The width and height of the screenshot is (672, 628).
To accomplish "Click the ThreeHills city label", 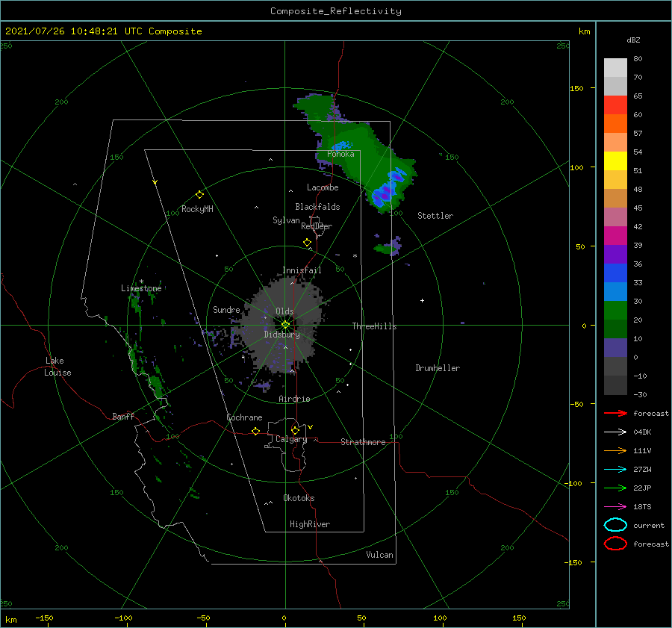I will pos(374,326).
